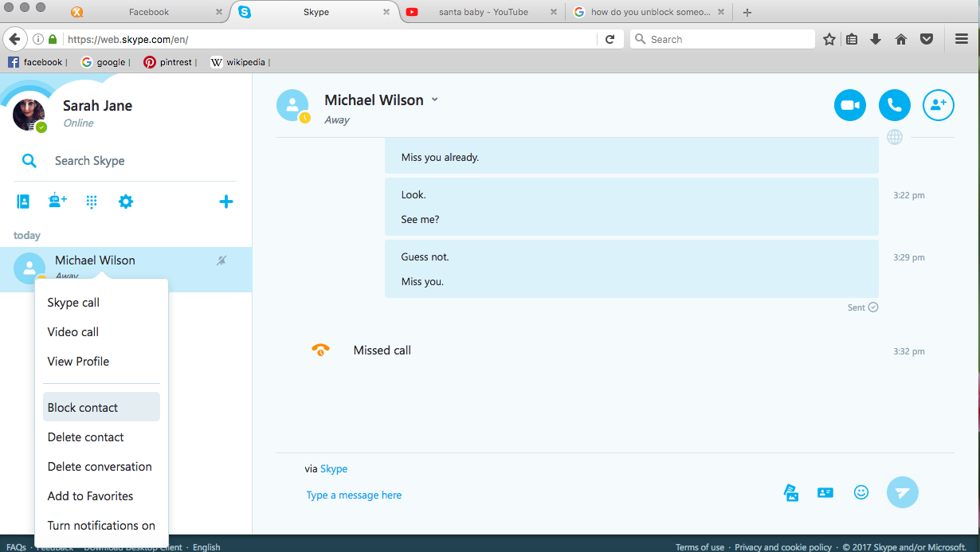Start a video call with Michael Wilson
Viewport: 980px width, 552px height.
(850, 105)
